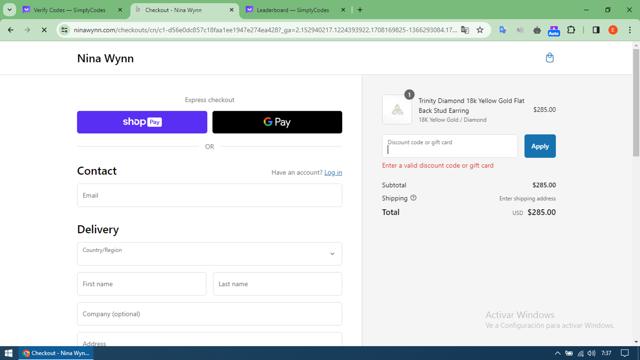
Task: Open Chrome three-dot menu
Action: tap(629, 30)
